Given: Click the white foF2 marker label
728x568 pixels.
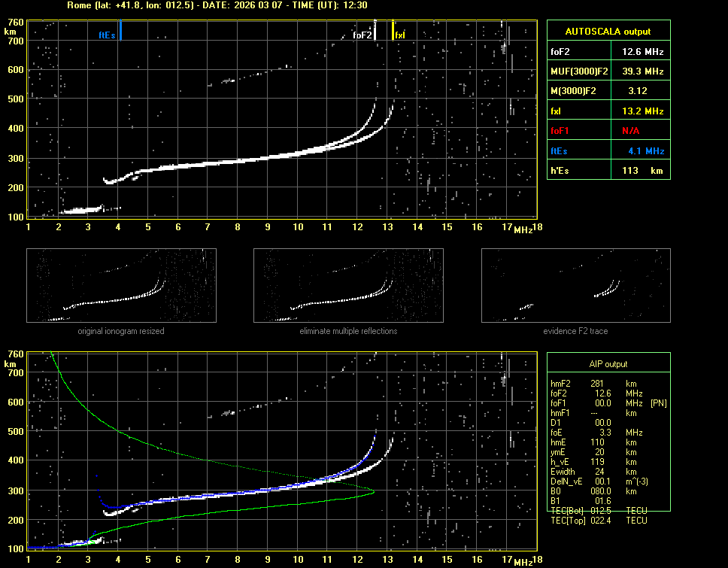Looking at the screenshot, I should coord(362,35).
